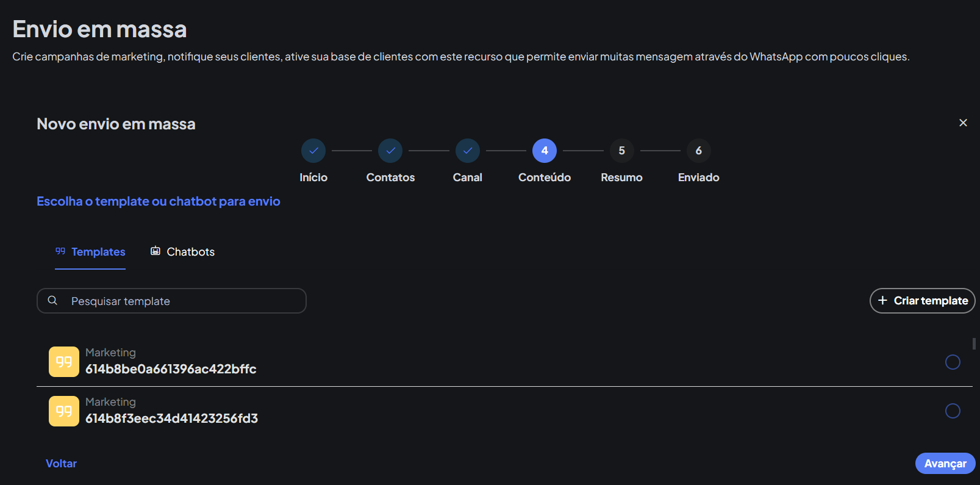Go to the Contatos step circle
The height and width of the screenshot is (485, 980).
click(390, 151)
